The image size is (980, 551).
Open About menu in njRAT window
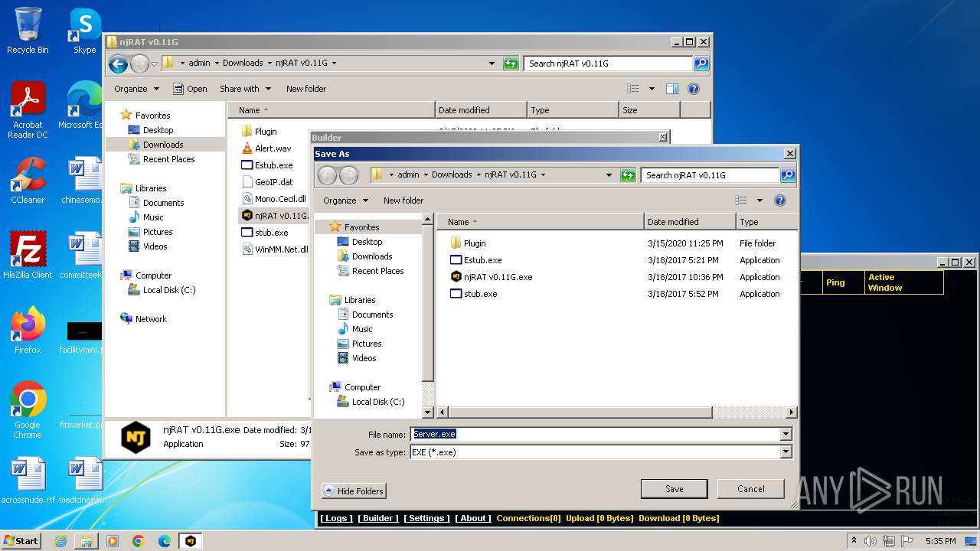click(x=473, y=518)
